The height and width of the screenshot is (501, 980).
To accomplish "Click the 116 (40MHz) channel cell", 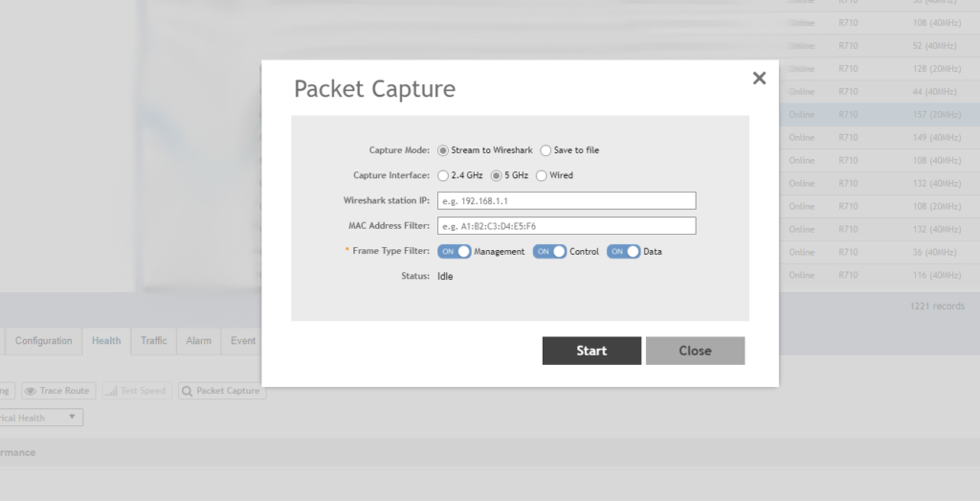I will pos(936,275).
